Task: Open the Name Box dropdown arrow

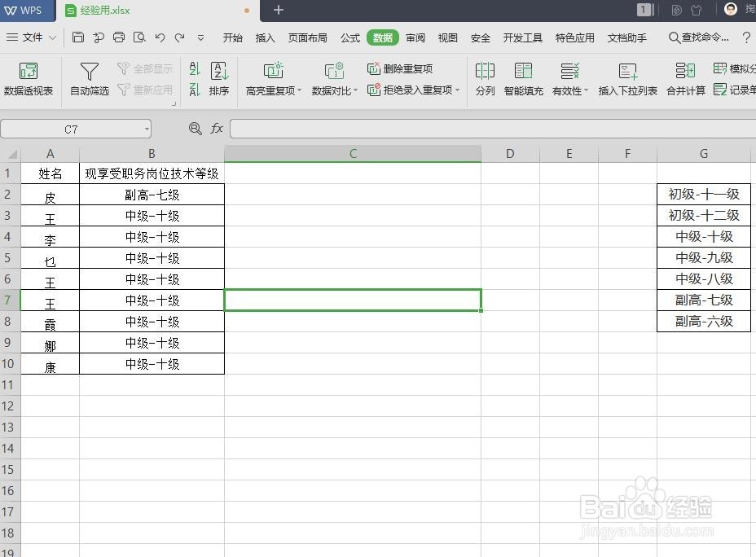Action: coord(147,129)
